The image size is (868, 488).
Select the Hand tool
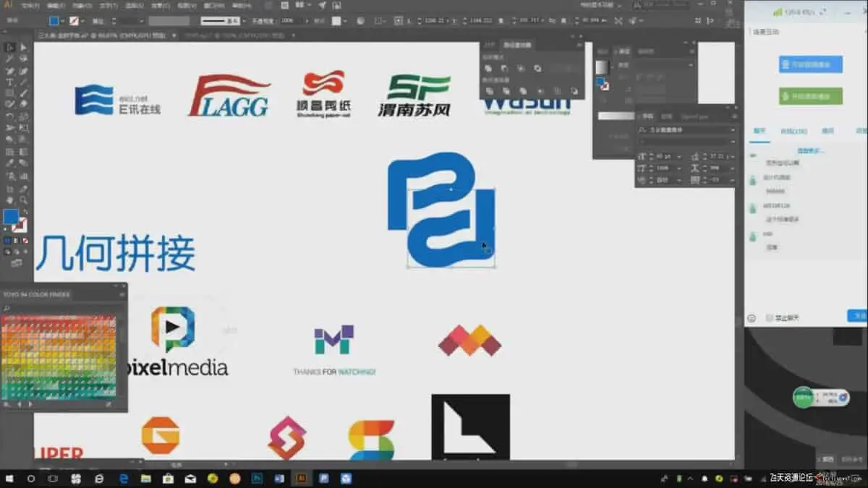click(10, 200)
